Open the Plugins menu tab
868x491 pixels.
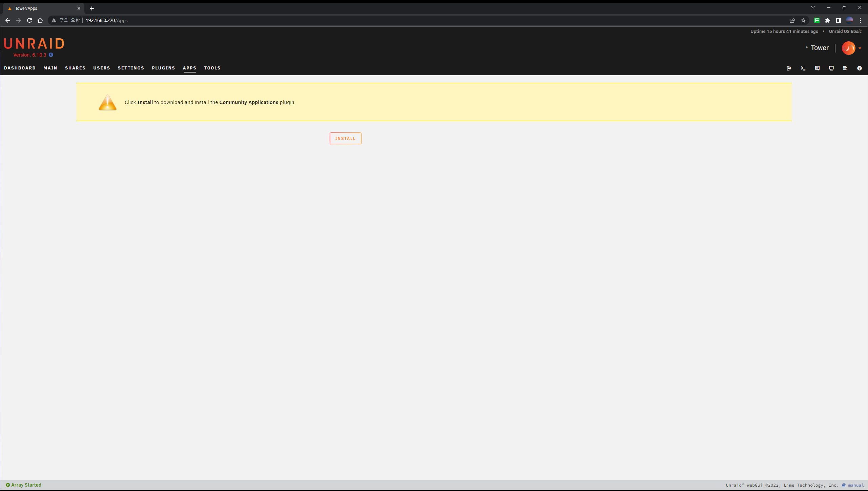click(163, 68)
